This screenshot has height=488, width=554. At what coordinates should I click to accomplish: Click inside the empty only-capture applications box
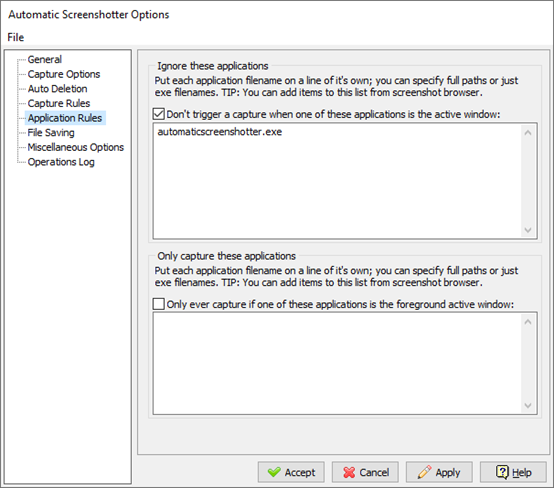point(337,363)
